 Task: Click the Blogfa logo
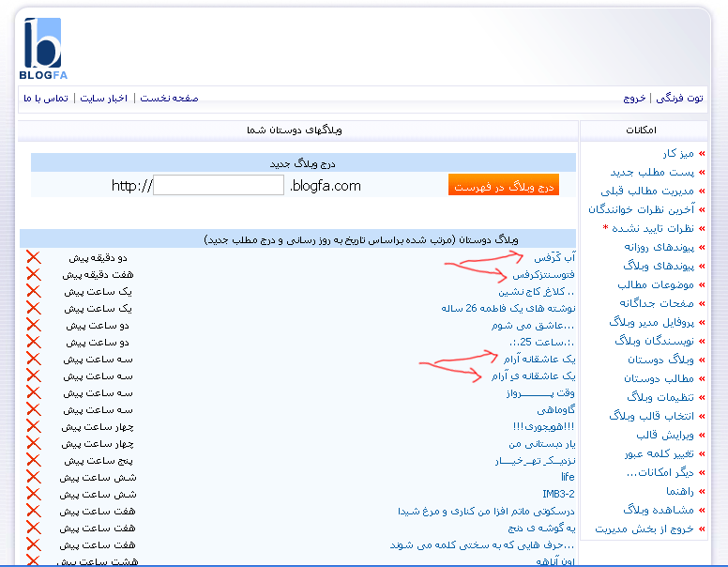pyautogui.click(x=40, y=49)
